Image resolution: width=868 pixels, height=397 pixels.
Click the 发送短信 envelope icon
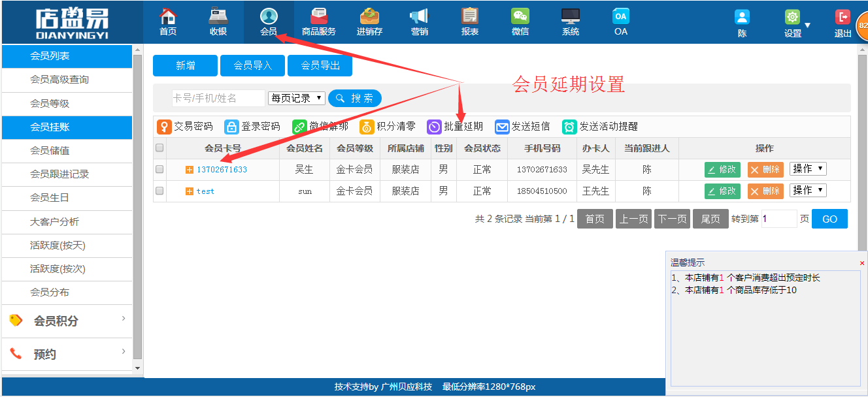click(502, 127)
